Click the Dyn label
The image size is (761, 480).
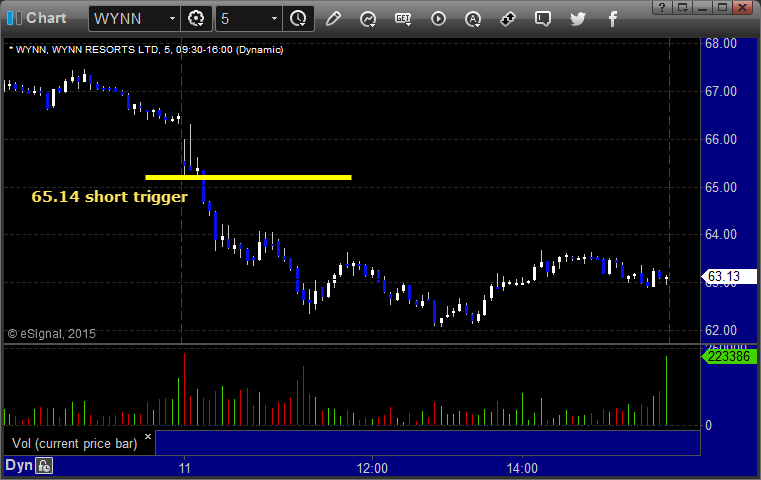coord(19,465)
